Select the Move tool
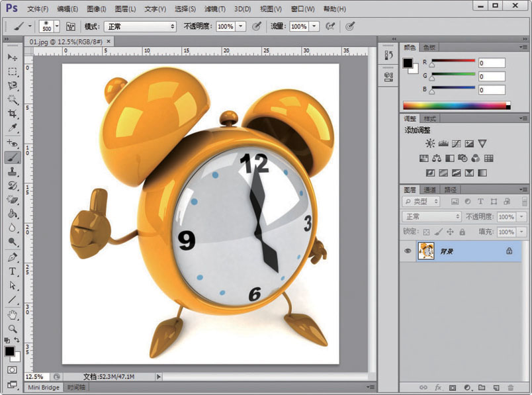Image resolution: width=532 pixels, height=395 pixels. pyautogui.click(x=12, y=58)
